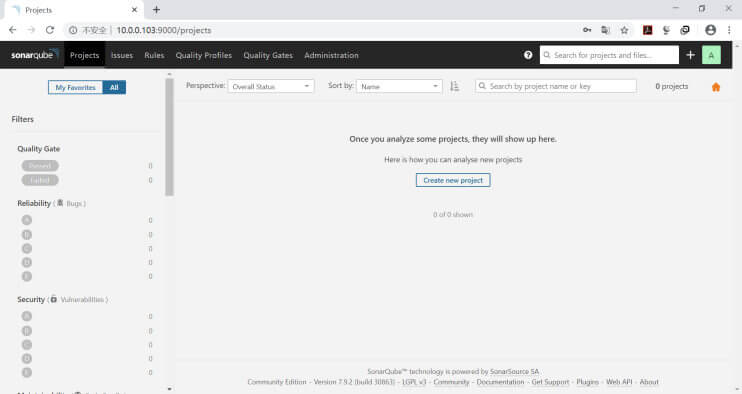Open the Plugins footer link

tap(587, 382)
